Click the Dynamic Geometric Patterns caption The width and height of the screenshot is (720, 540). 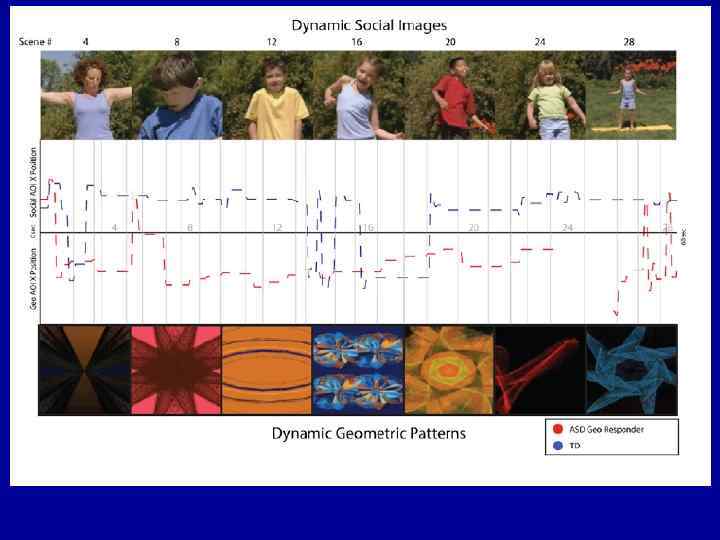point(369,433)
